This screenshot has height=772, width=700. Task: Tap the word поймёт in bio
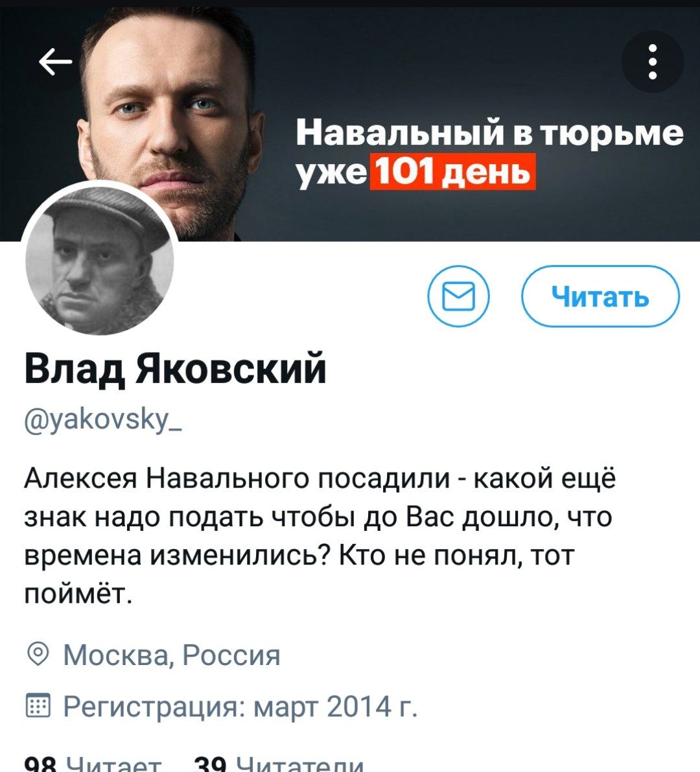(x=78, y=594)
